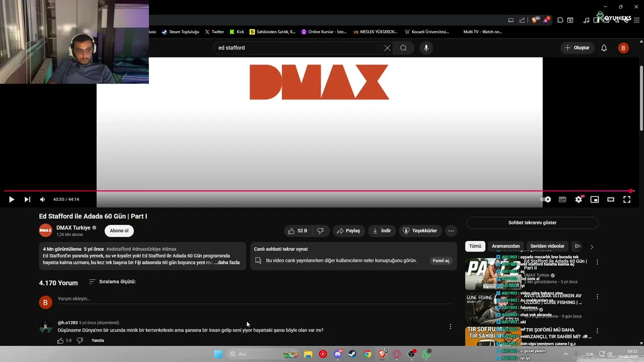Focus the YouTube search box
The width and height of the screenshot is (644, 362).
298,48
